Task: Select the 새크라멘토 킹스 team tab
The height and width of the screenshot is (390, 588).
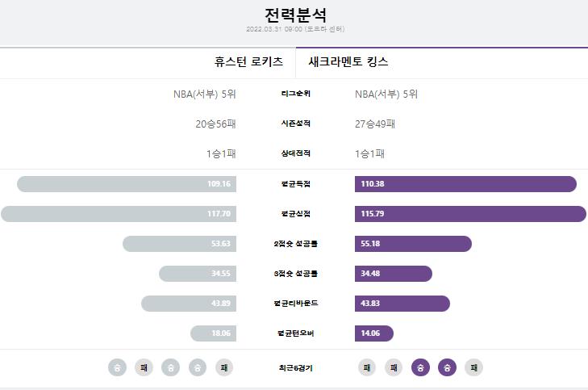Action: [x=348, y=61]
